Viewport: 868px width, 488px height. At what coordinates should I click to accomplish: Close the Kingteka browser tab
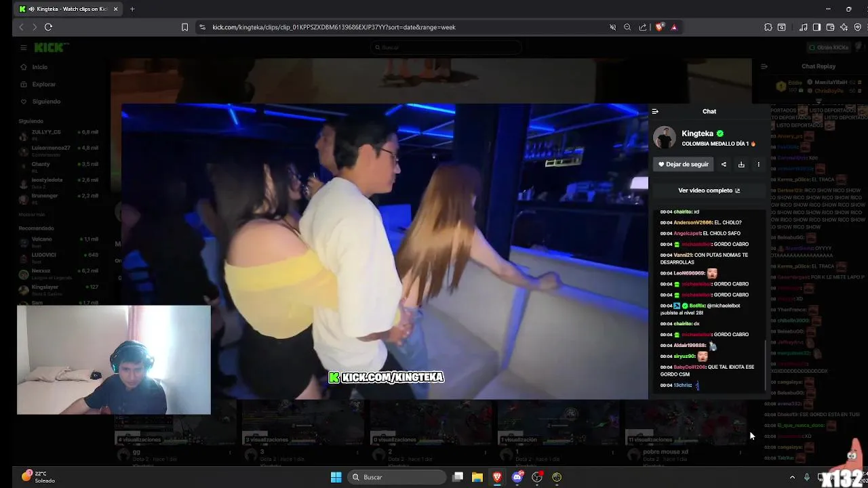point(115,9)
